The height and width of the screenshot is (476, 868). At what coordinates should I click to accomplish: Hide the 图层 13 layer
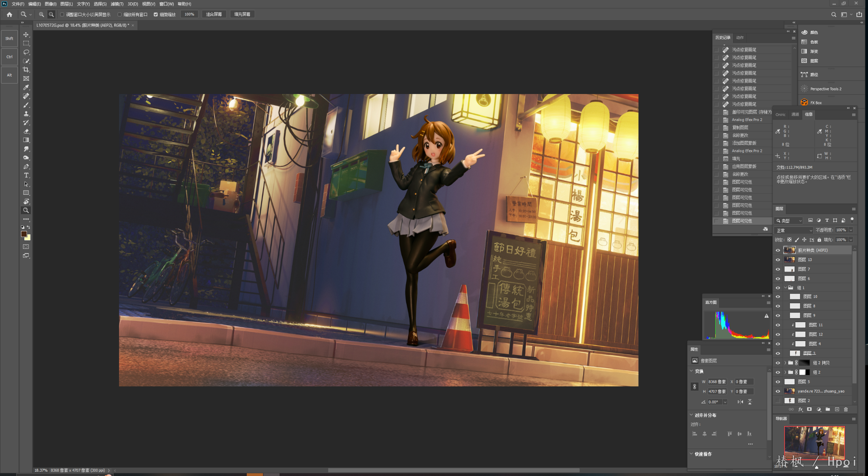click(778, 260)
